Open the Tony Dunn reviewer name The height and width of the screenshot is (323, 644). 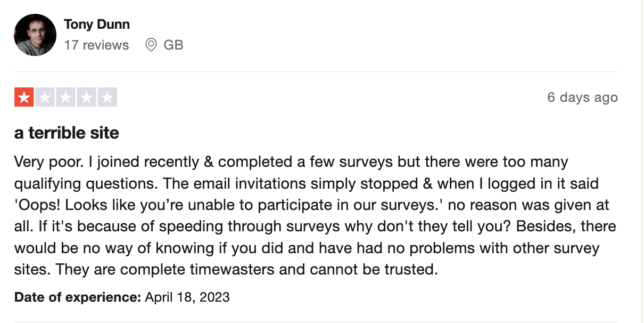pos(97,25)
